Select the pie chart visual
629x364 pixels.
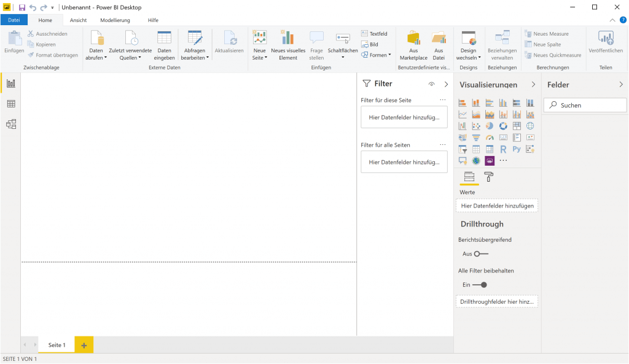pos(490,126)
